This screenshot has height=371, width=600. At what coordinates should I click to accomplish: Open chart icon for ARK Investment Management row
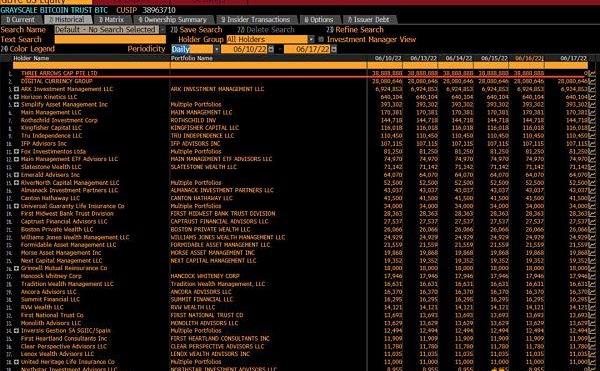(592, 89)
